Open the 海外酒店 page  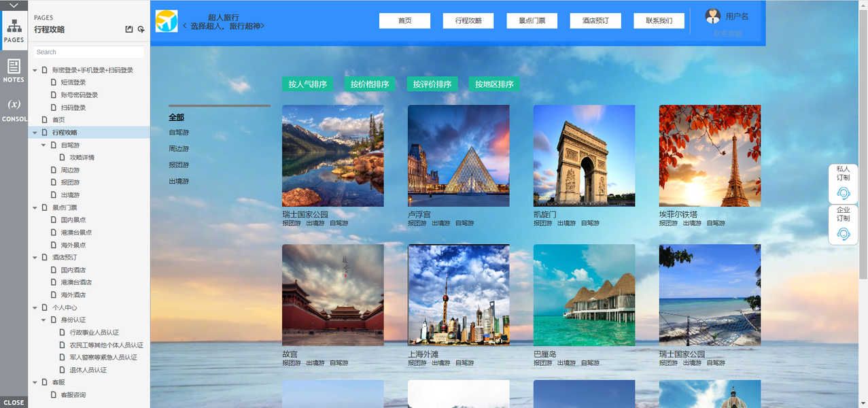pos(73,295)
